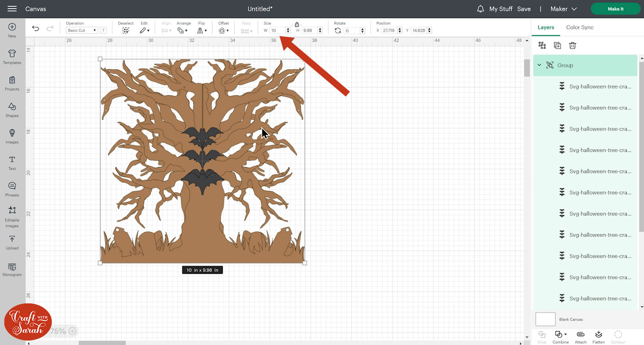
Task: Open the Templates panel
Action: click(12, 56)
